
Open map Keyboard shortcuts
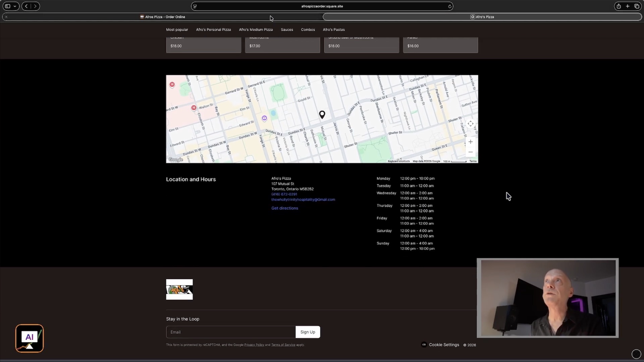[399, 161]
